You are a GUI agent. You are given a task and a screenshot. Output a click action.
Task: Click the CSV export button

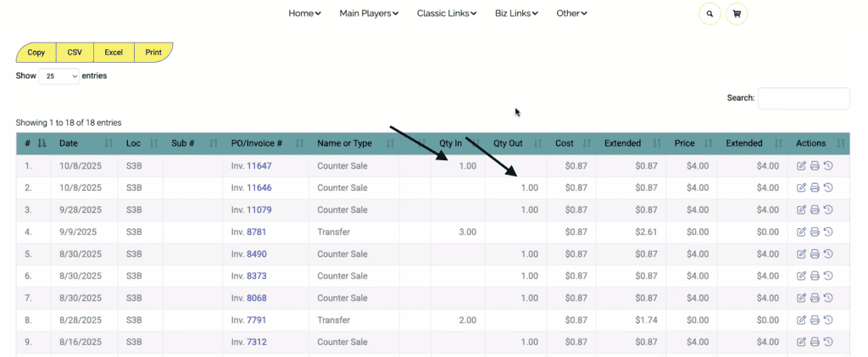coord(75,53)
